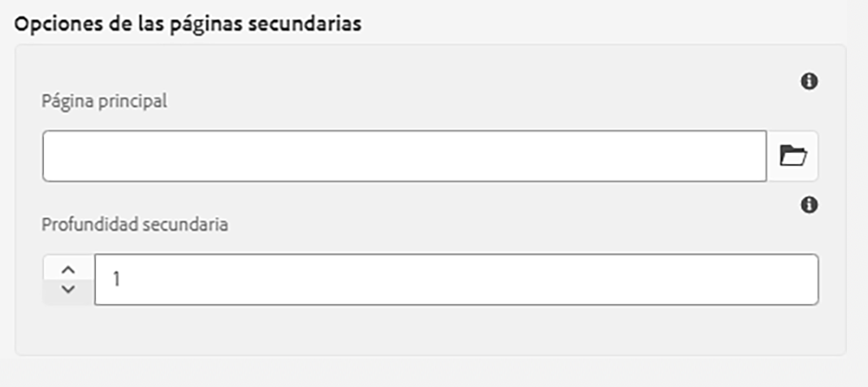
Task: Show the help tooltip for the secondary depth option
Action: click(809, 206)
